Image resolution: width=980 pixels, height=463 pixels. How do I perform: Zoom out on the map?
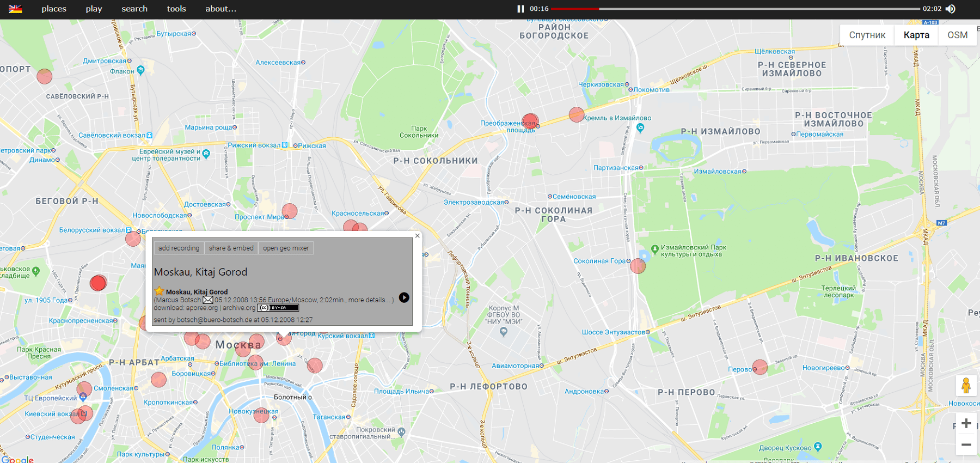[966, 444]
